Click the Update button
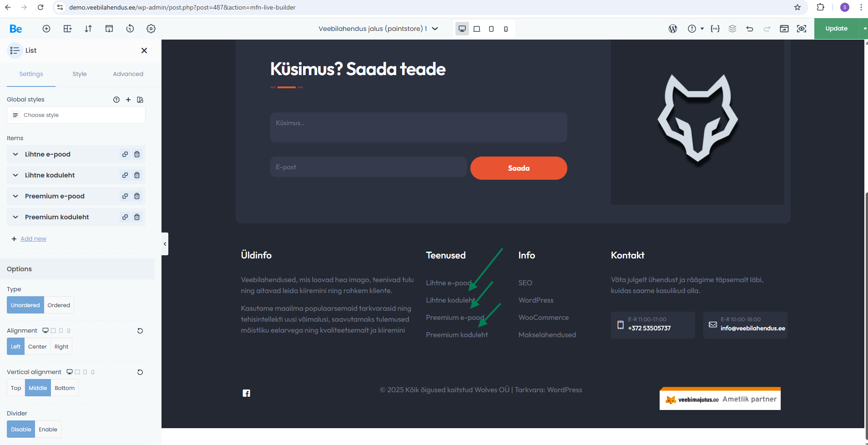 (x=836, y=28)
